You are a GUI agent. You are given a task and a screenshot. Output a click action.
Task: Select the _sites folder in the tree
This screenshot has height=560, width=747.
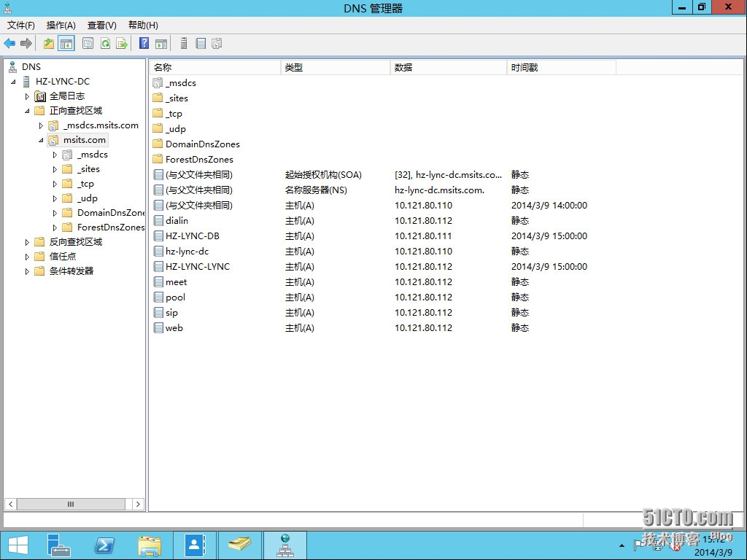pyautogui.click(x=88, y=169)
